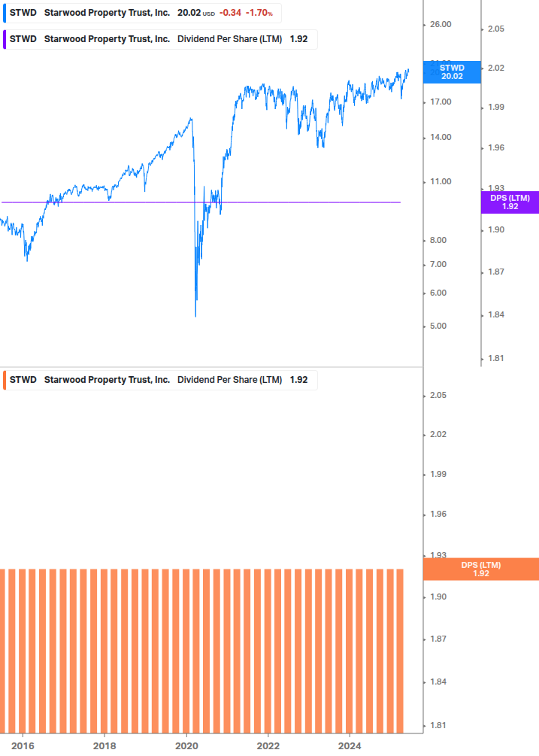Click the -0.34 price change value
Viewport: 539px width, 756px height.
click(230, 13)
